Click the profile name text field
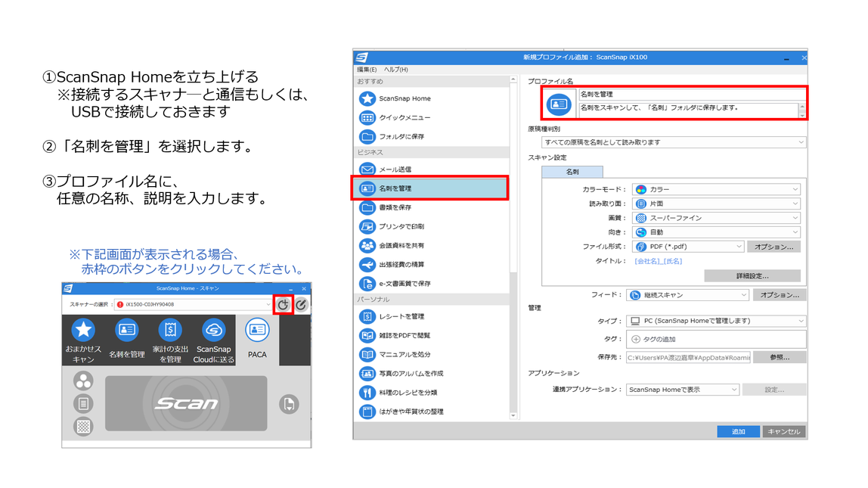Viewport: 868px width, 488px height. 692,94
